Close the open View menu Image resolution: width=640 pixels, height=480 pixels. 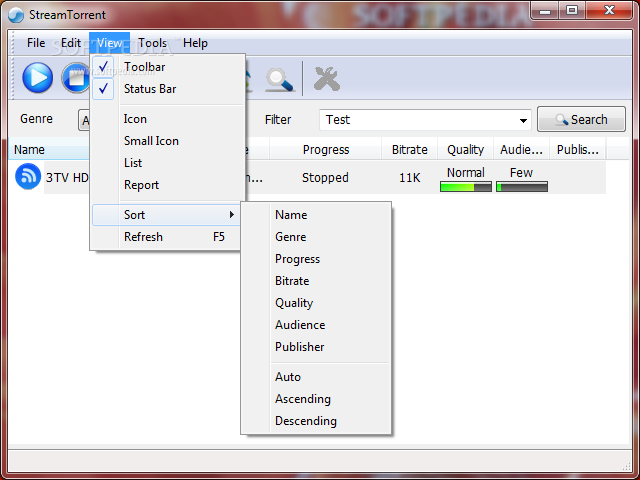coord(109,43)
